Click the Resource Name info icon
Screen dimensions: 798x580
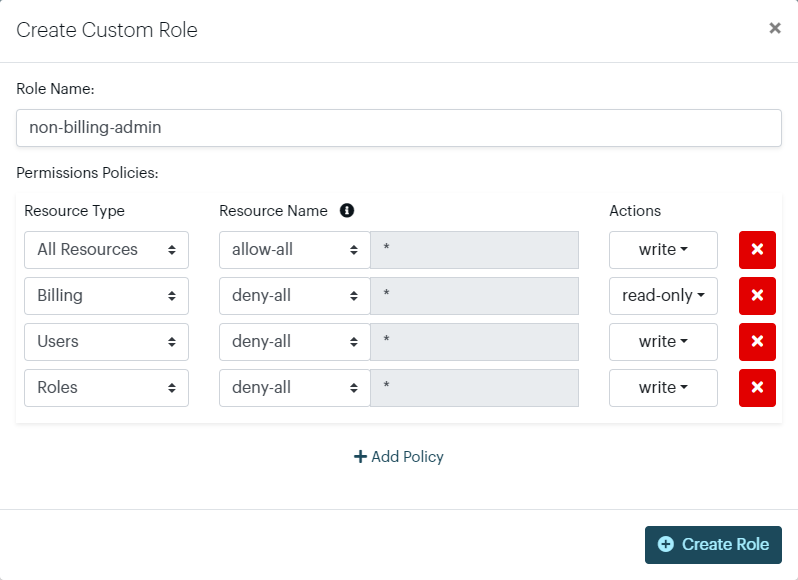click(347, 211)
